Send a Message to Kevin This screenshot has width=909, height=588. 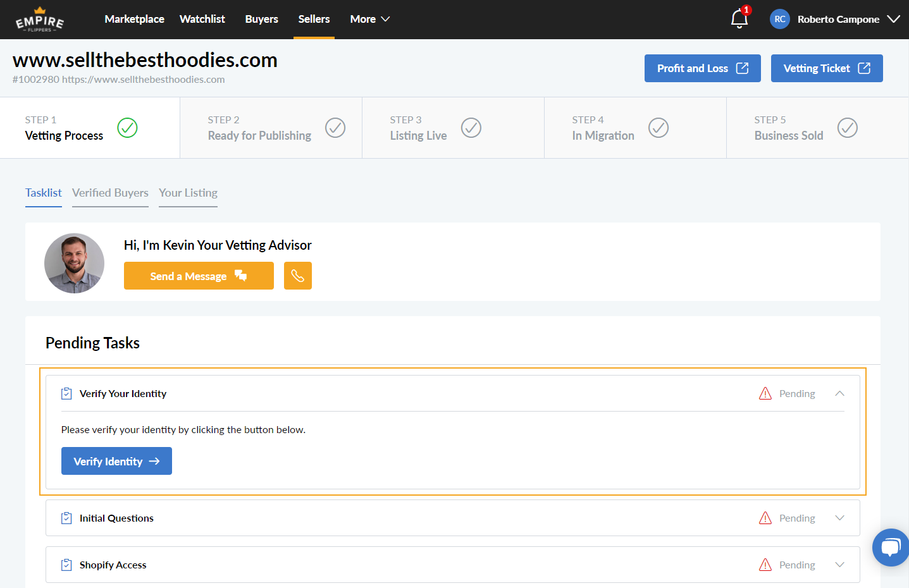[199, 276]
